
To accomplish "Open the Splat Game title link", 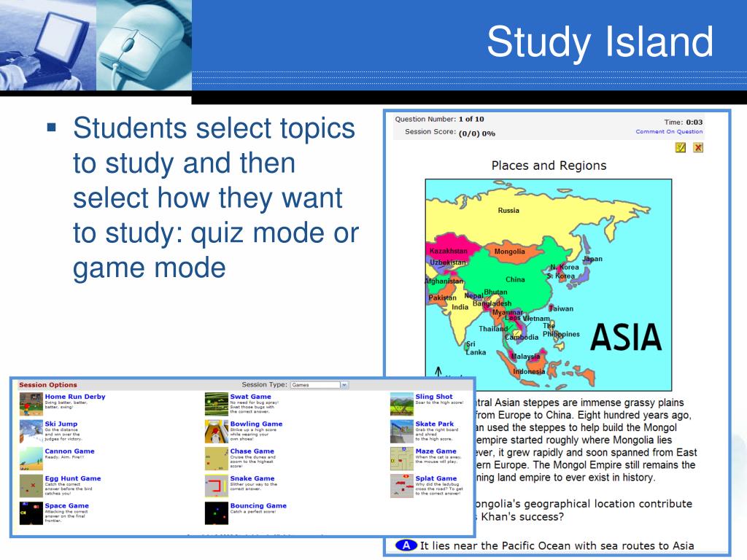I will (x=436, y=478).
